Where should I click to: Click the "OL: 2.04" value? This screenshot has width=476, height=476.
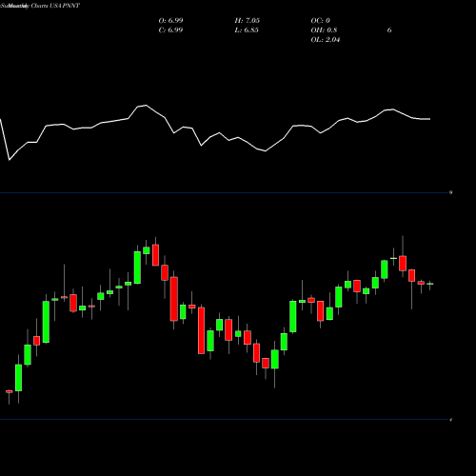(326, 40)
